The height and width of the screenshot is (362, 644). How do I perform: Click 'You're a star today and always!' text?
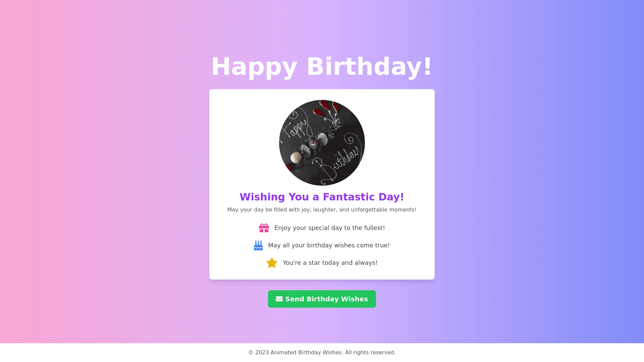330,263
